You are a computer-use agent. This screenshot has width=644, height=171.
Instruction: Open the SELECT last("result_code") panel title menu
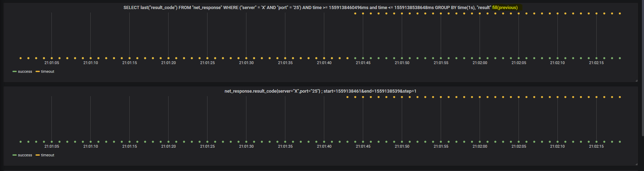pyautogui.click(x=320, y=8)
